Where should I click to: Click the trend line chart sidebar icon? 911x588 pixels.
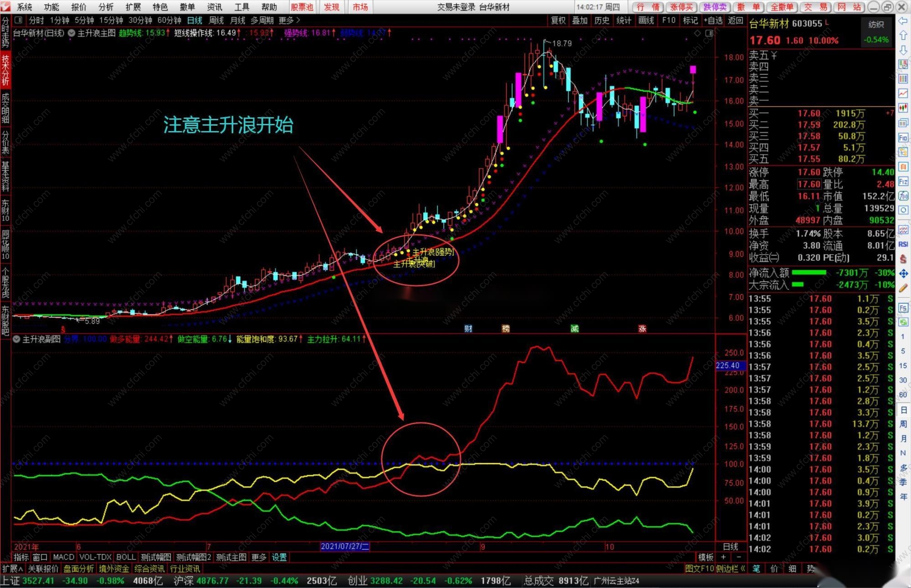(x=903, y=93)
